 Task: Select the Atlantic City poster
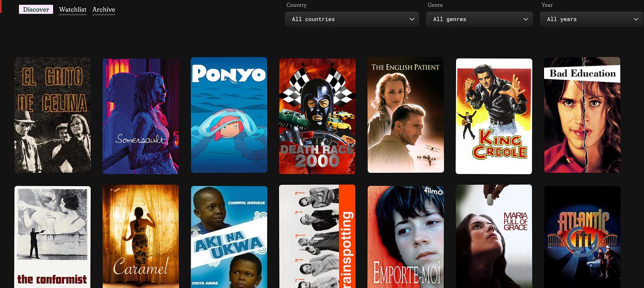point(582,237)
